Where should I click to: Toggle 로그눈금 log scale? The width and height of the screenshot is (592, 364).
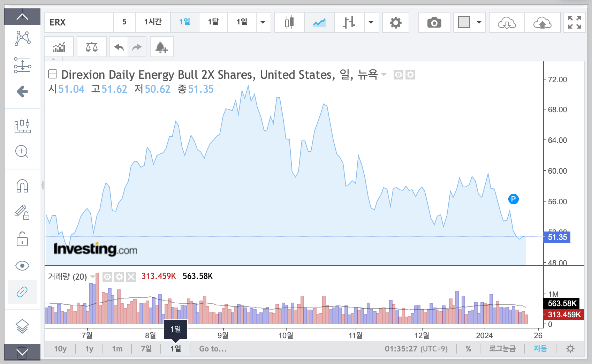pos(502,349)
